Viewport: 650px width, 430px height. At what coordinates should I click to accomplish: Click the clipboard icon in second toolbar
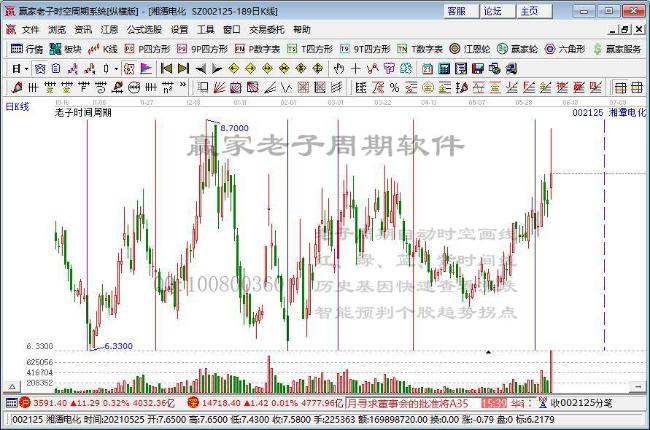coord(56,68)
